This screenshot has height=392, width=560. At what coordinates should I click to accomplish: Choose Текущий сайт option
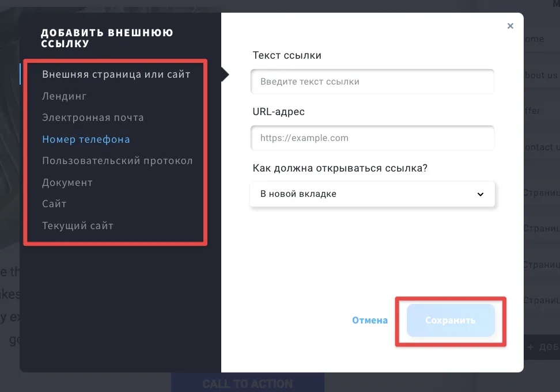tap(78, 226)
